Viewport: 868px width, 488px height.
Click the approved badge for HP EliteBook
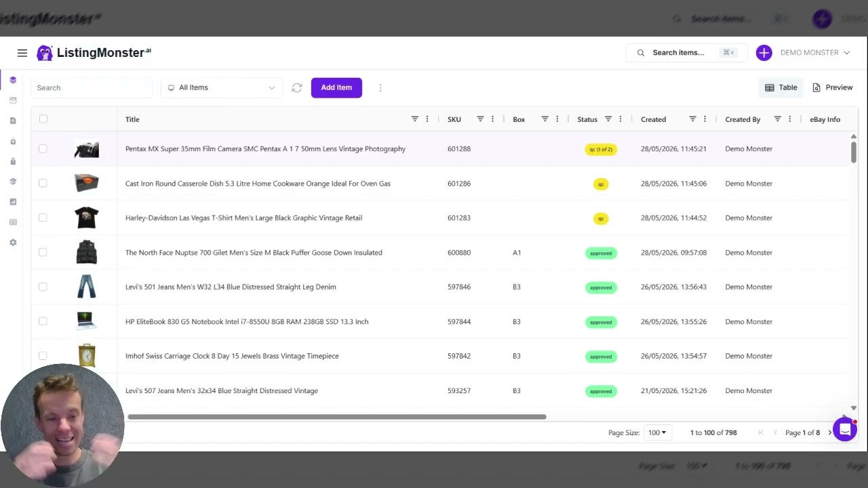coord(601,322)
